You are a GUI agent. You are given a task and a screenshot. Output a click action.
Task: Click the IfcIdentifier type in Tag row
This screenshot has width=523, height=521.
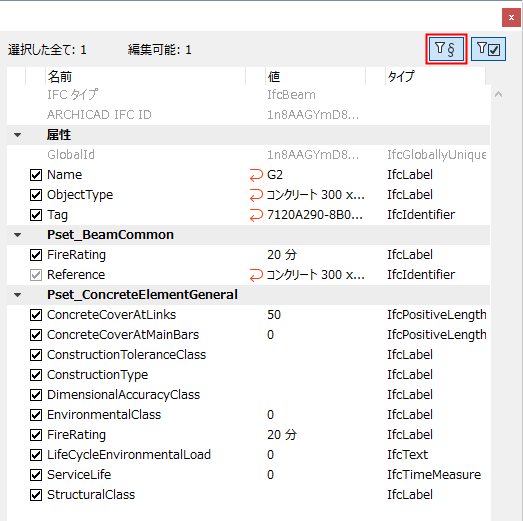(x=421, y=215)
